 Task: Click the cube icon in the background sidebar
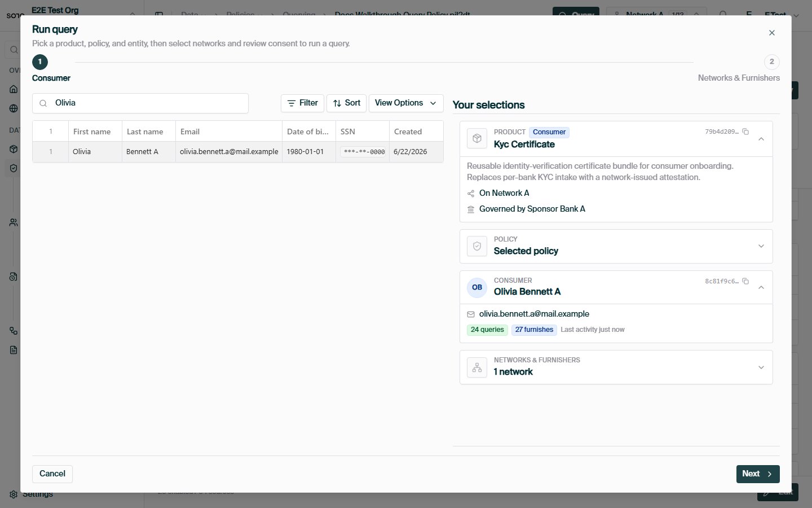click(x=14, y=149)
